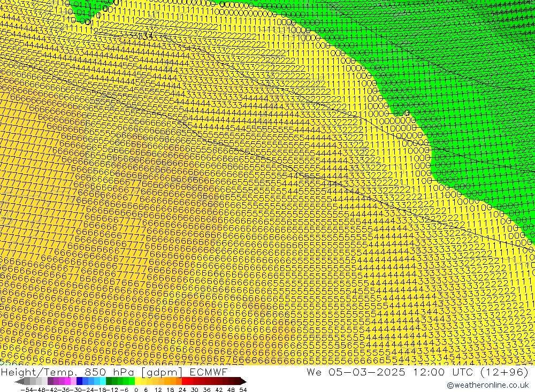Click the legend label '18'
This screenshot has height=392, width=535.
coord(170,390)
